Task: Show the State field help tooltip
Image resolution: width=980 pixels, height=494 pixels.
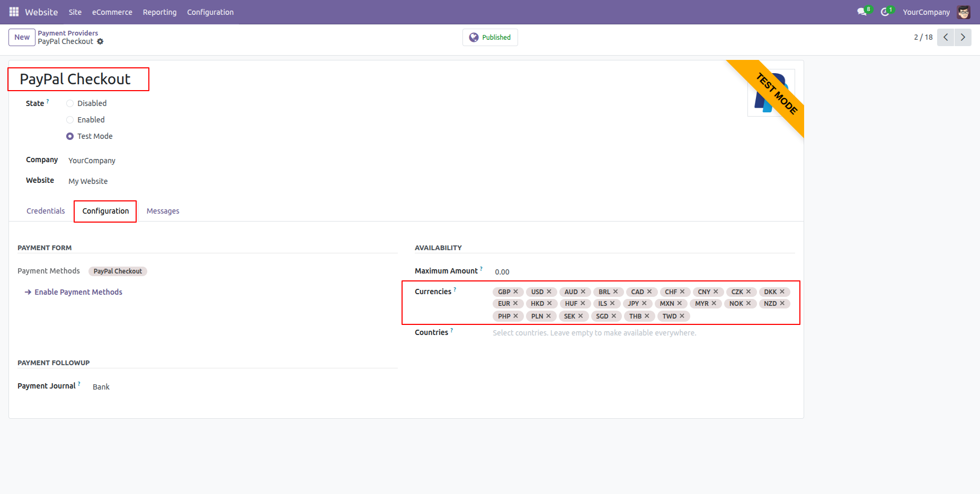Action: [x=48, y=101]
